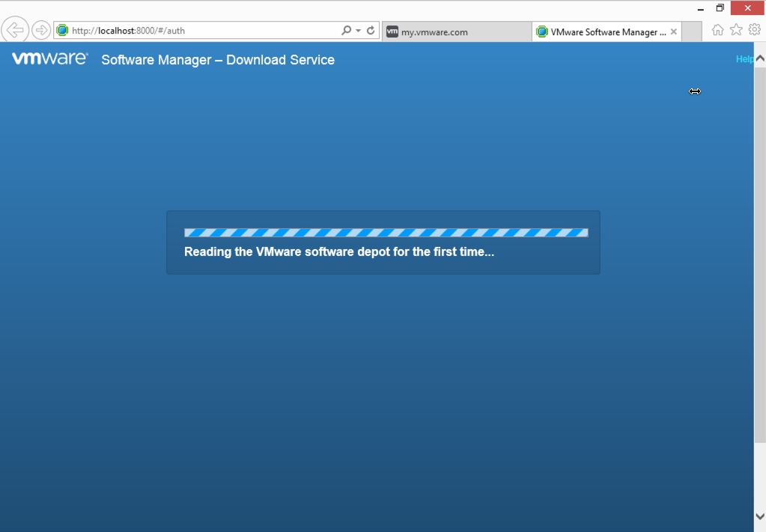Click the scrollbar up arrow
This screenshot has height=532, width=766.
click(760, 58)
